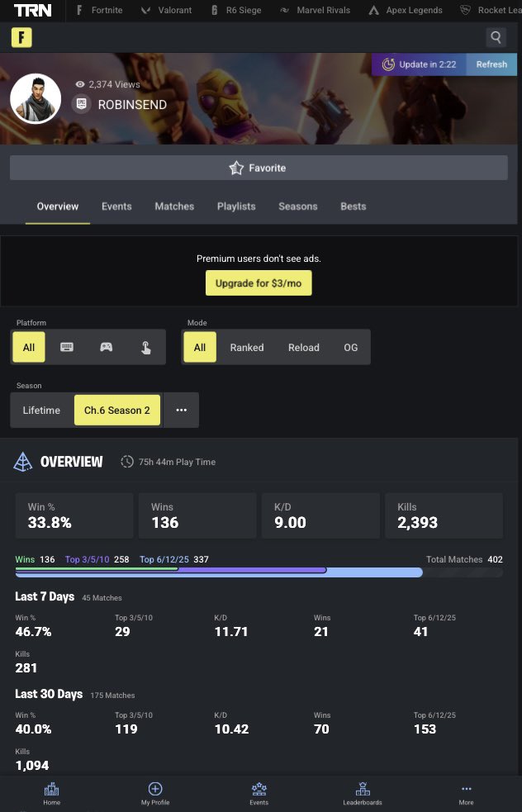Select the Ranked mode filter
This screenshot has width=522, height=812.
(x=247, y=347)
